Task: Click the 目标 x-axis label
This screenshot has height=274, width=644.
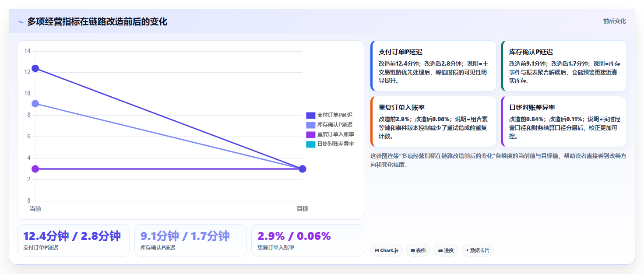Action: [302, 209]
